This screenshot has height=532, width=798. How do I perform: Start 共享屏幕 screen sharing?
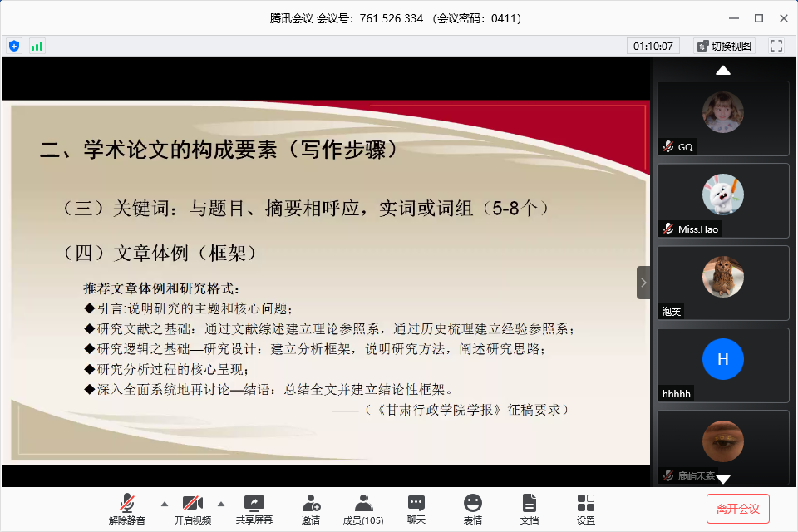tap(254, 509)
